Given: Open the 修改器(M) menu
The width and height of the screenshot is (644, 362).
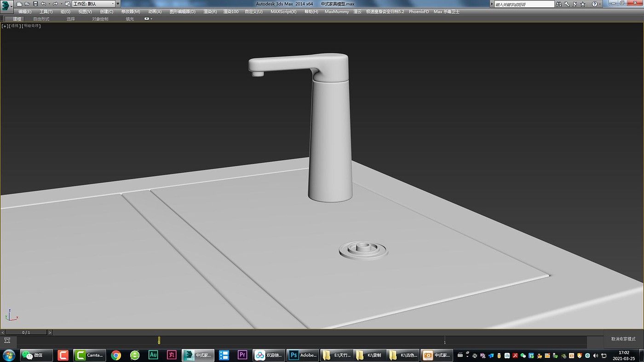Looking at the screenshot, I should [131, 11].
